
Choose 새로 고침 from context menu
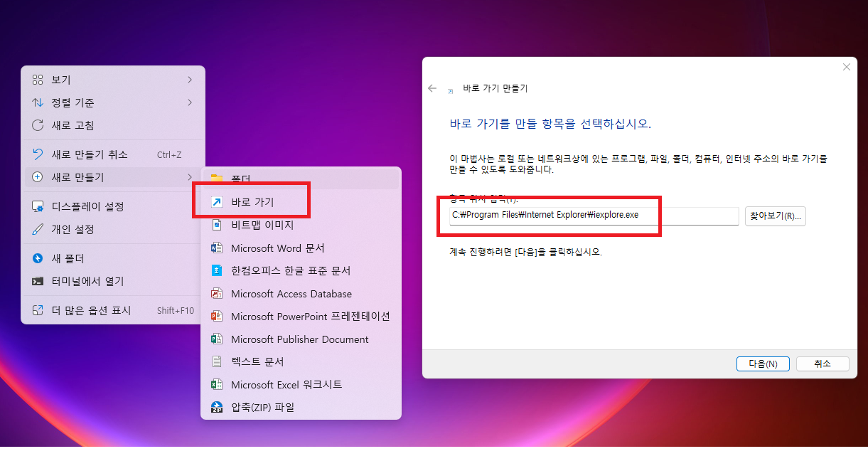coord(113,125)
